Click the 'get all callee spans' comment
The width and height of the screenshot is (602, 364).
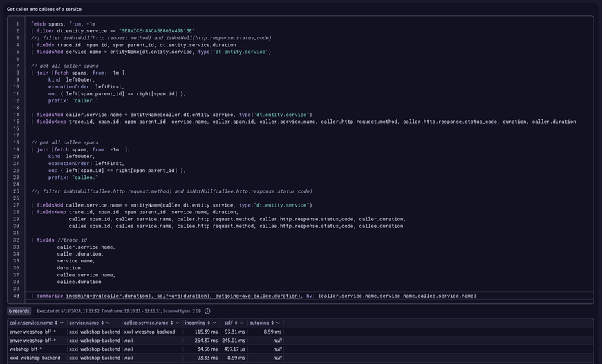point(65,142)
